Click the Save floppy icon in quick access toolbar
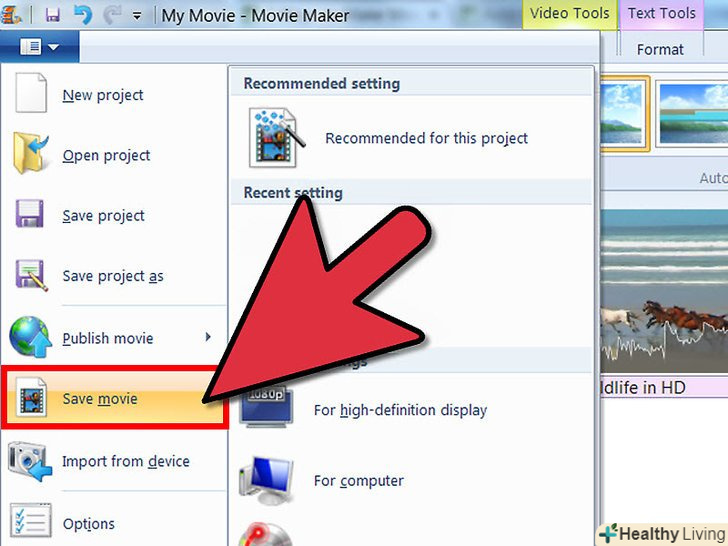This screenshot has height=546, width=728. tap(52, 15)
